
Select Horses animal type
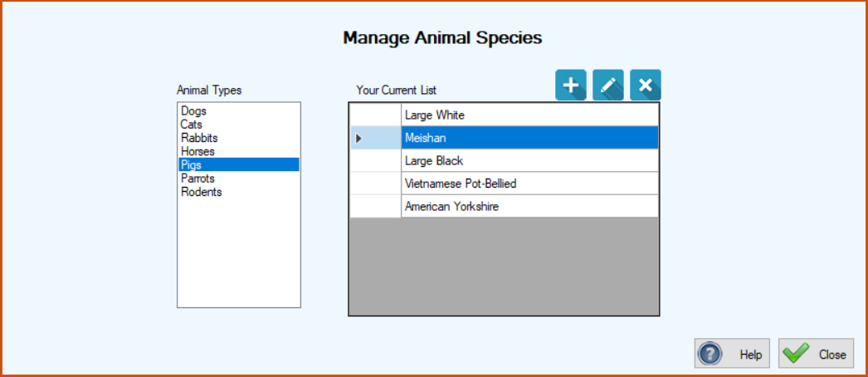pyautogui.click(x=197, y=151)
